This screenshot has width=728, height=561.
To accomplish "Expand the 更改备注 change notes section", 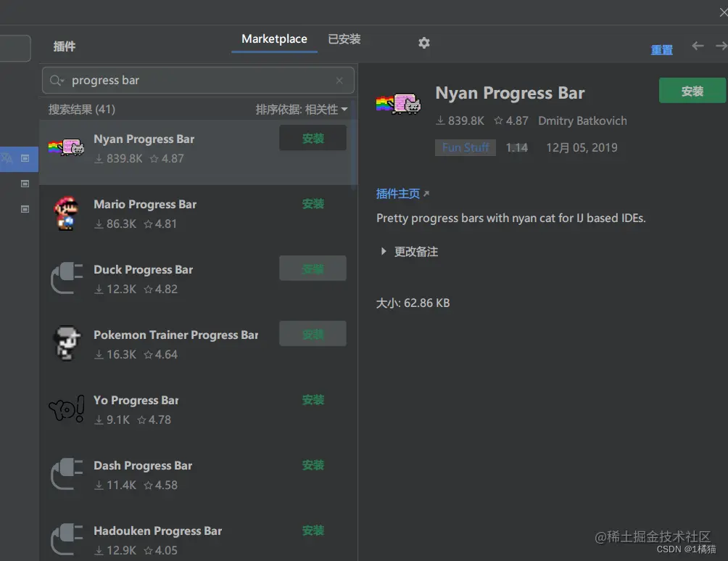I will 384,251.
